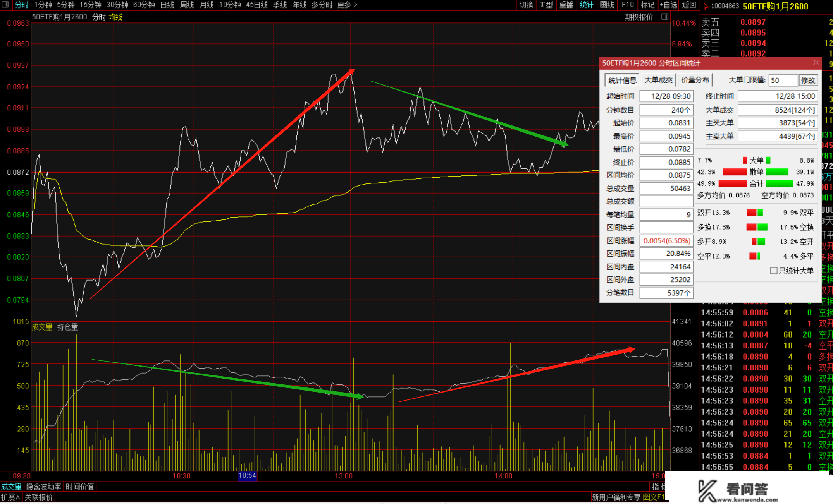Expand the 扩展 panel

pos(10,497)
